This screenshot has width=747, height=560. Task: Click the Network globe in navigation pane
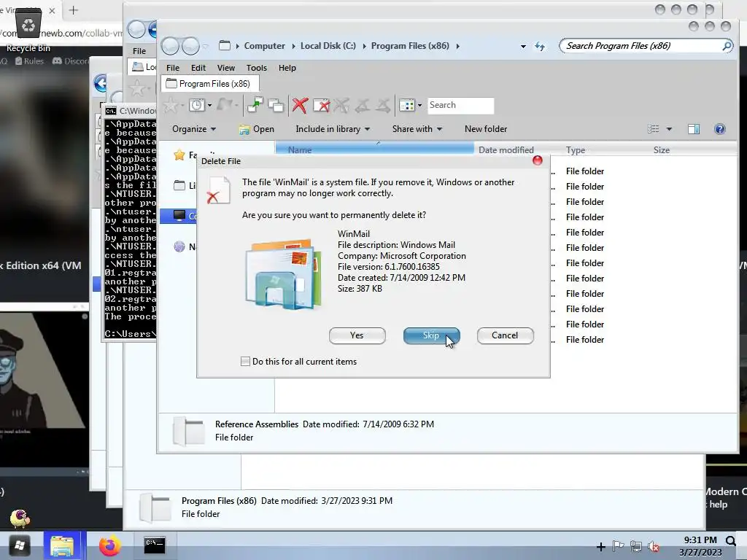[x=179, y=246]
